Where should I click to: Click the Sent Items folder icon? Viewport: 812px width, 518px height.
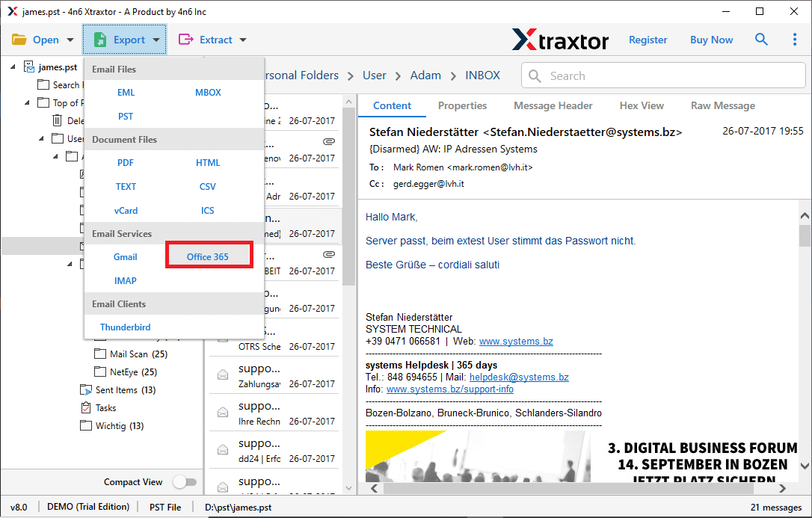coord(86,389)
